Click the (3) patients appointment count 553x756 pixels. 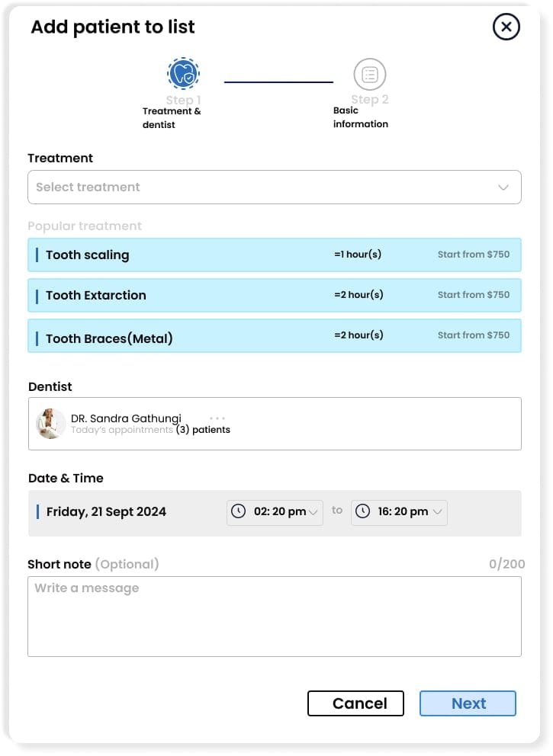[203, 430]
